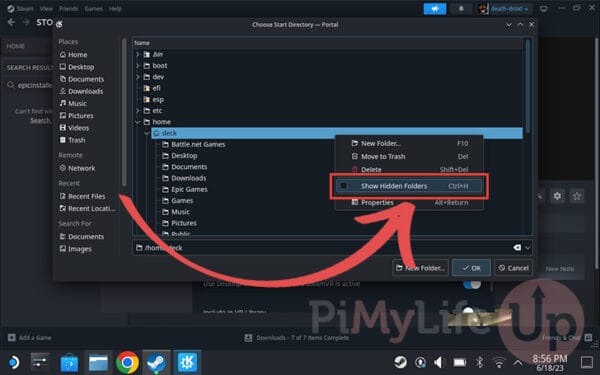Click Add a Game in Steam

pyautogui.click(x=30, y=338)
